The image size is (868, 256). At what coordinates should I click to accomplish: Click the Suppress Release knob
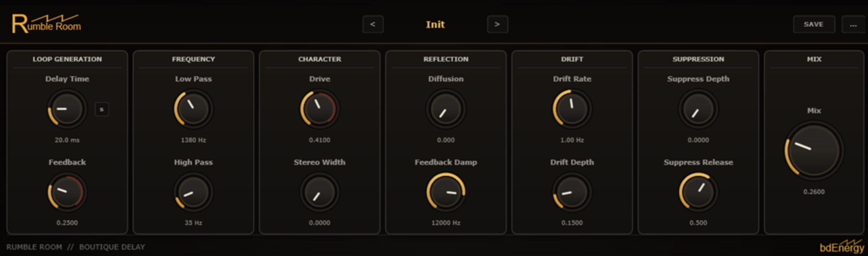(698, 192)
